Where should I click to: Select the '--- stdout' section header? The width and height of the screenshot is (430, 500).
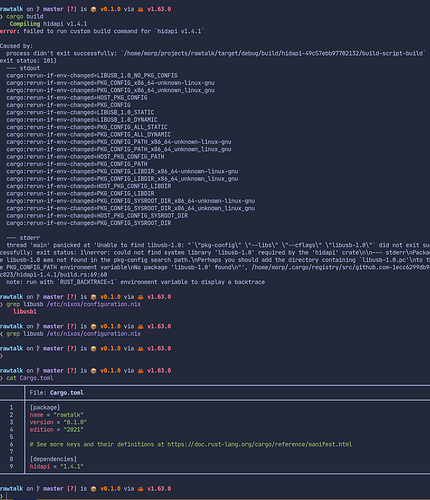pyautogui.click(x=23, y=68)
